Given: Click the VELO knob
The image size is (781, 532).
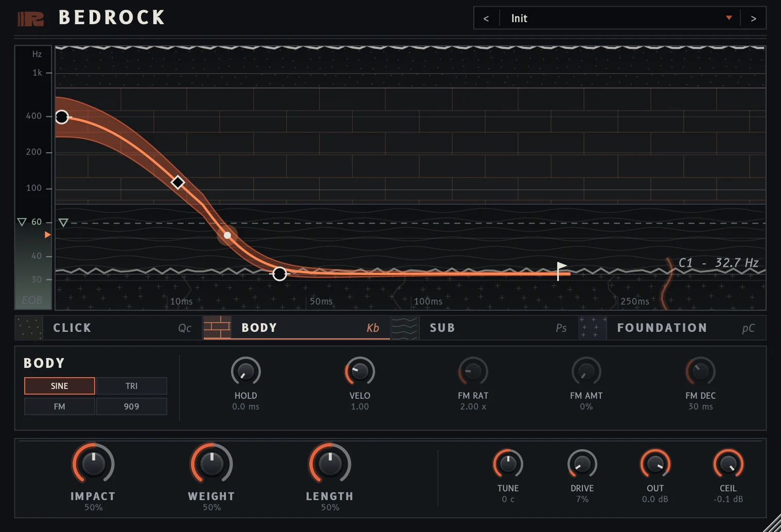Looking at the screenshot, I should [x=360, y=371].
